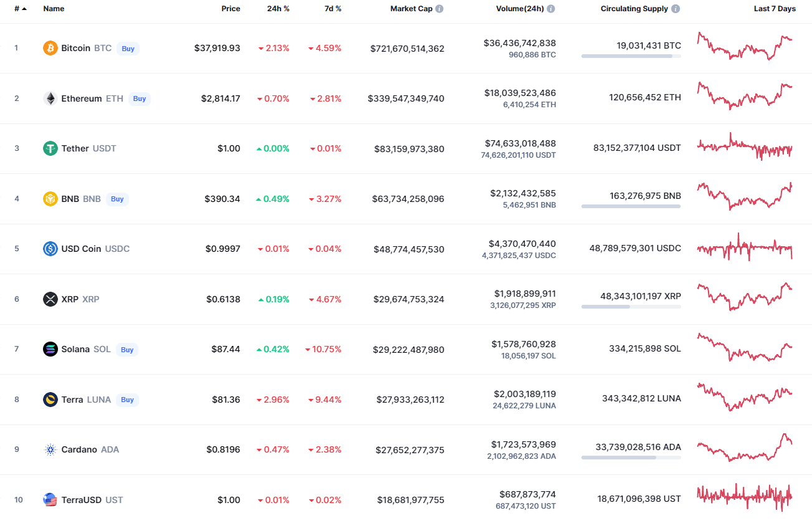The height and width of the screenshot is (523, 812).
Task: Click the XRP black logo icon
Action: point(50,299)
